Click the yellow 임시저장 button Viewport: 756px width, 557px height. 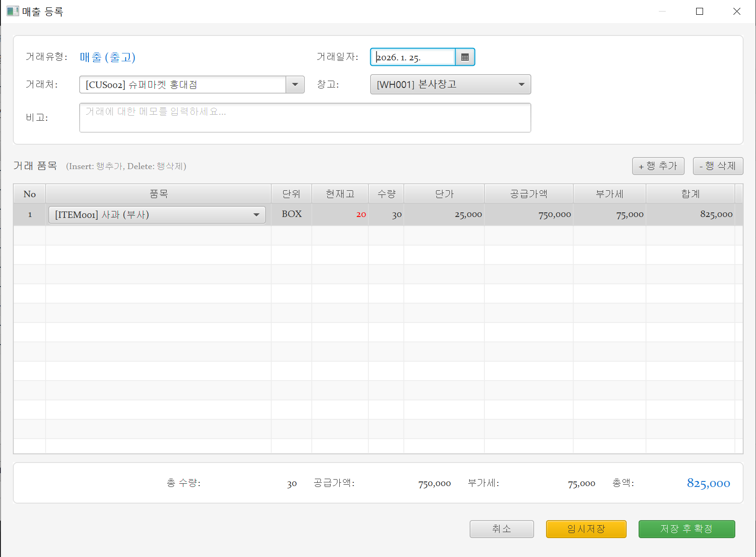coord(586,529)
